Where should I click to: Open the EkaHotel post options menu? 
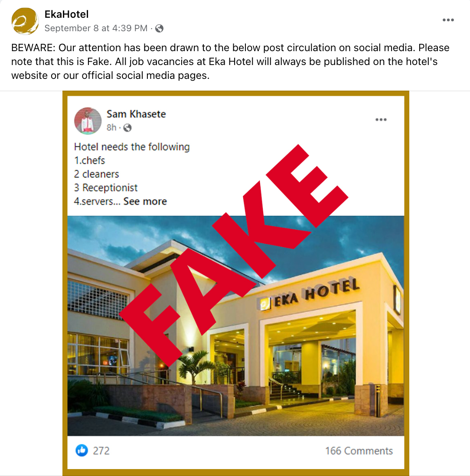coord(448,20)
